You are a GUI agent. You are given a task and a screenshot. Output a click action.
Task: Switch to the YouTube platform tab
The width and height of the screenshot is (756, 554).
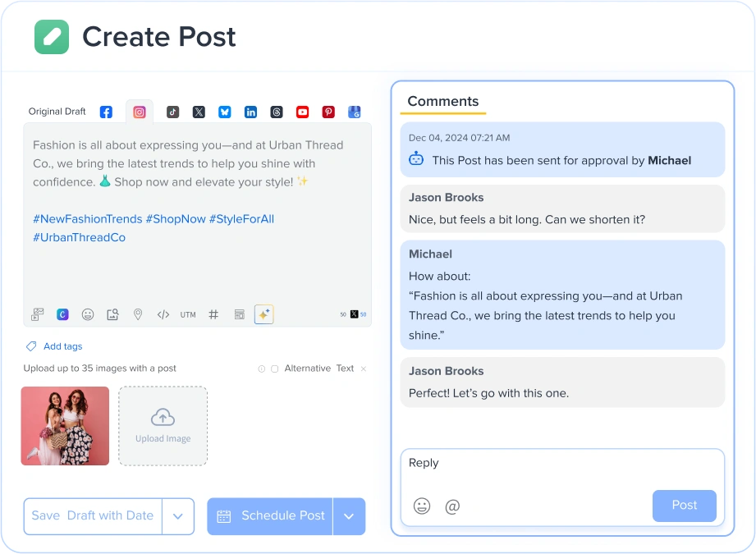click(302, 112)
